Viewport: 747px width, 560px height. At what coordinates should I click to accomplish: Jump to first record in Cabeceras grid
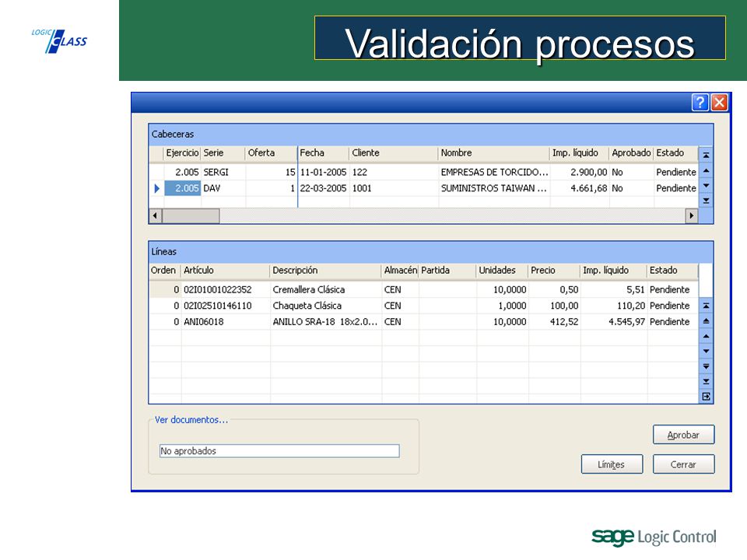706,156
